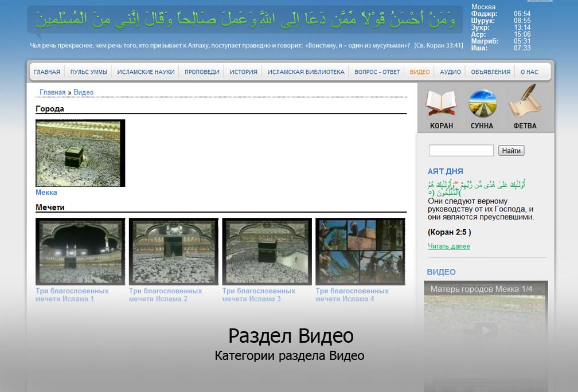Click the Москва city label
This screenshot has height=392, width=578.
click(x=483, y=7)
